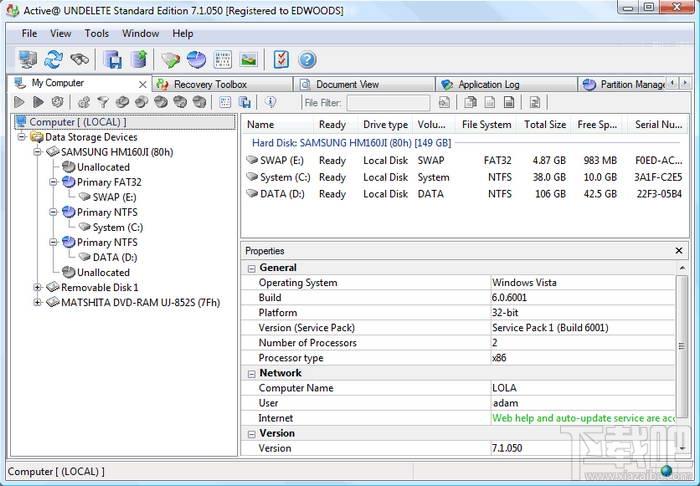This screenshot has width=700, height=486.
Task: Click the My Computer monitor toolbar icon
Action: click(x=28, y=59)
